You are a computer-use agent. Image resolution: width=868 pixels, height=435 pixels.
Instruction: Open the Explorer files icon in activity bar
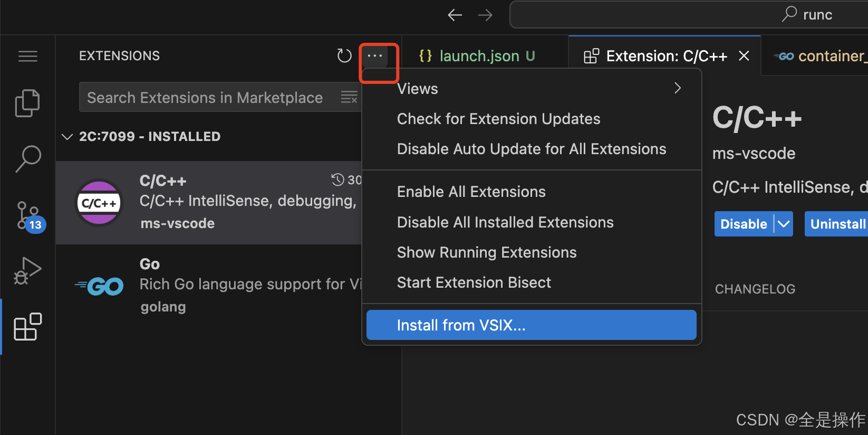coord(27,103)
